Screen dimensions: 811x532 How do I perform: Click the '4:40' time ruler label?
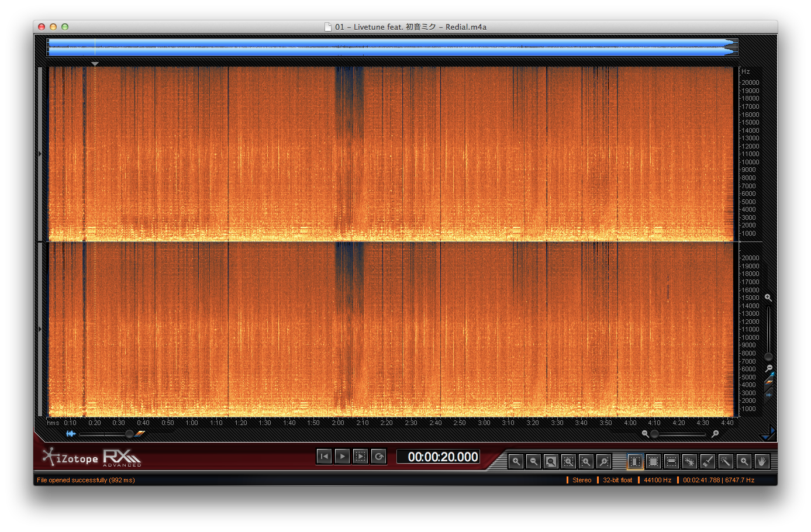[x=727, y=423]
